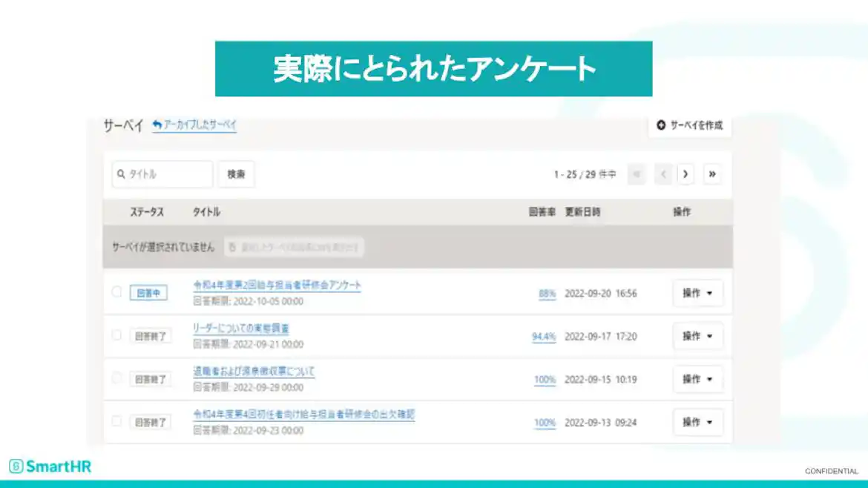Check the リーダーについての実態調査 row checkbox
Image resolution: width=868 pixels, height=488 pixels.
116,335
